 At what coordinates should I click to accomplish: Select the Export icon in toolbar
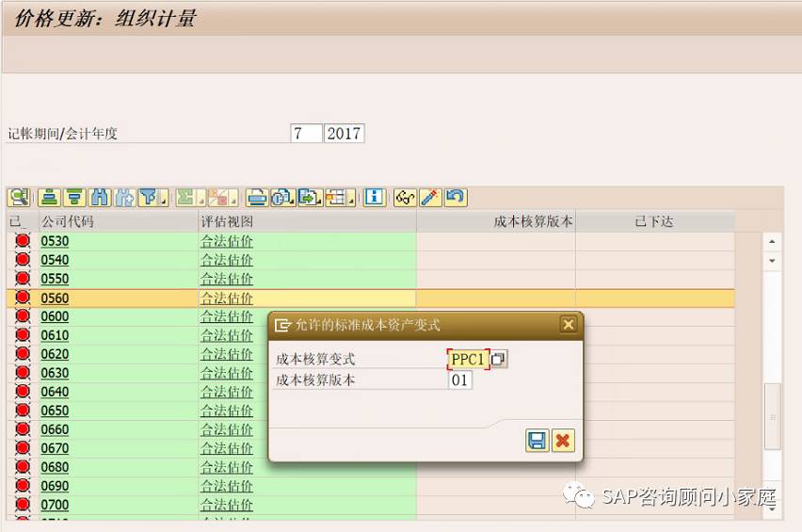(310, 197)
